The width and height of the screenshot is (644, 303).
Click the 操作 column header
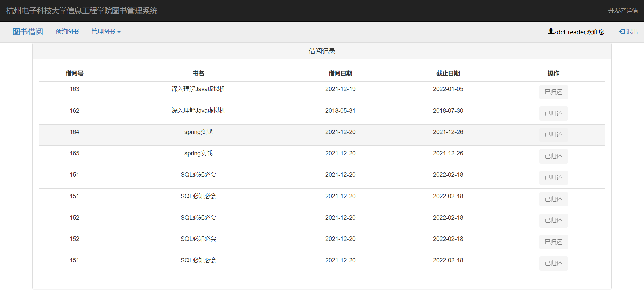pyautogui.click(x=553, y=73)
